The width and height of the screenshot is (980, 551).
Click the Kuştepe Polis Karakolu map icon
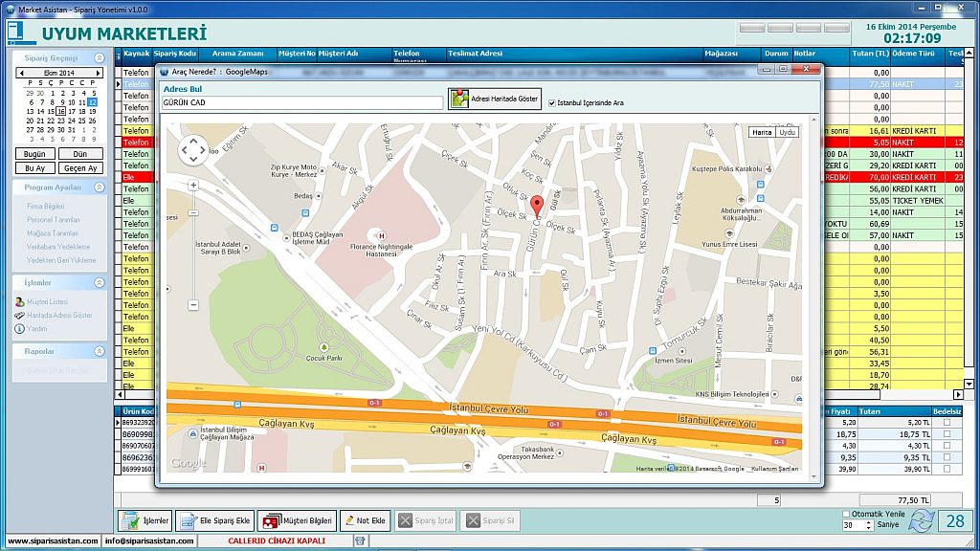(768, 168)
